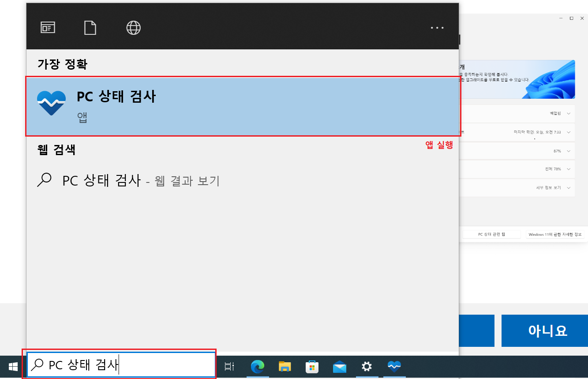Select the Web filter globe icon

coord(133,28)
